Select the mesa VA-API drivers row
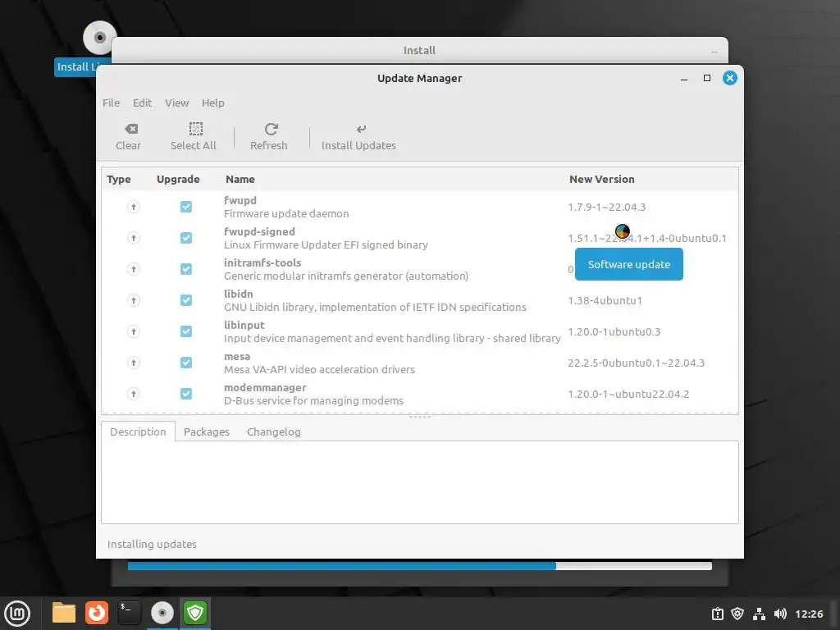 point(420,363)
